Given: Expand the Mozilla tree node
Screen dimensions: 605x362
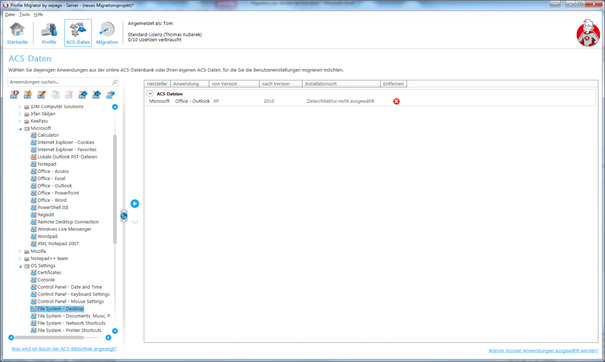Looking at the screenshot, I should (x=20, y=251).
